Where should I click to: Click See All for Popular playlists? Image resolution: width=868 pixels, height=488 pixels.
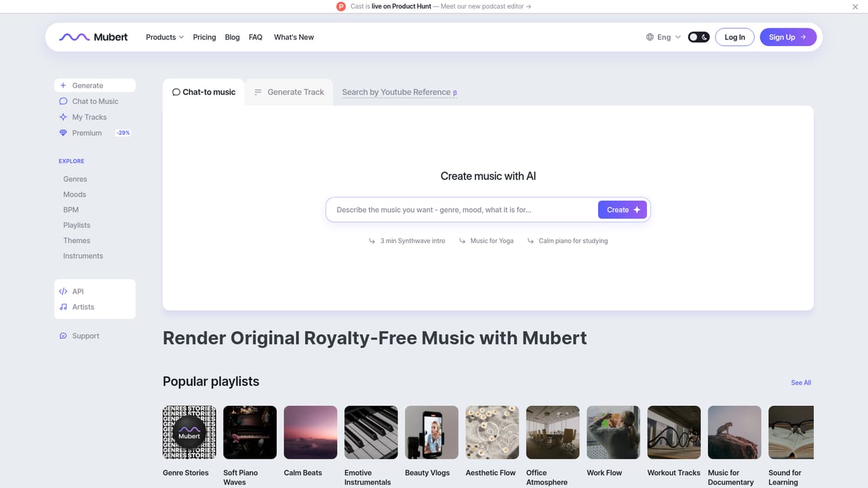(x=801, y=383)
